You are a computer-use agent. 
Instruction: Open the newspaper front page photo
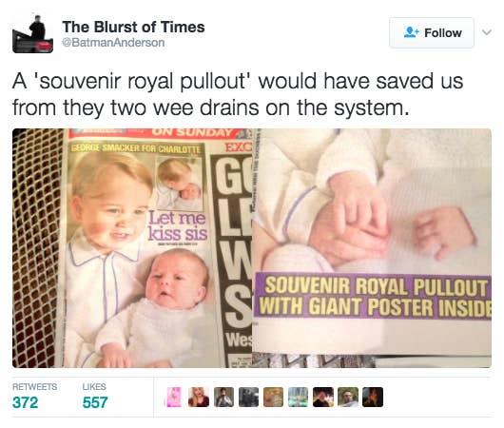click(x=132, y=248)
